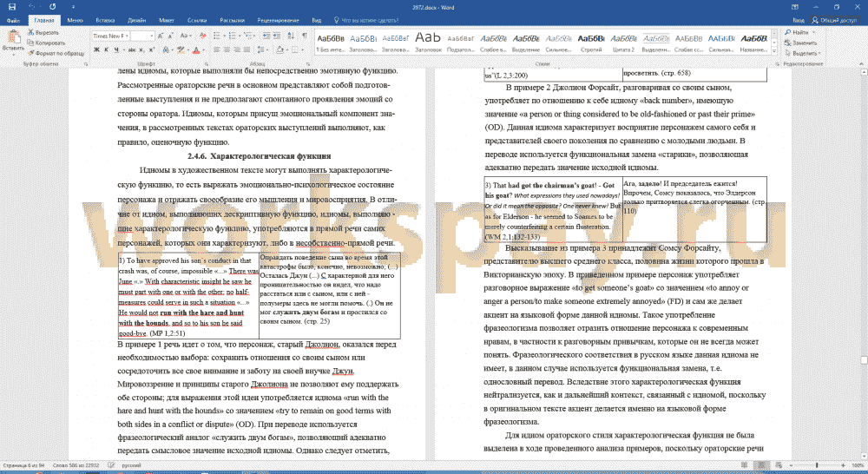Cut selection with Вырезать

pos(43,33)
